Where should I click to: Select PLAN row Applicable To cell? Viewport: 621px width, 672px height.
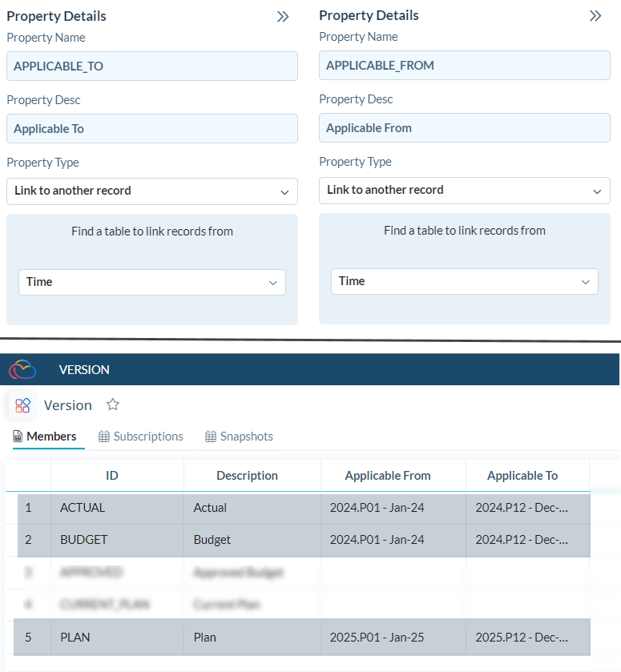point(522,638)
